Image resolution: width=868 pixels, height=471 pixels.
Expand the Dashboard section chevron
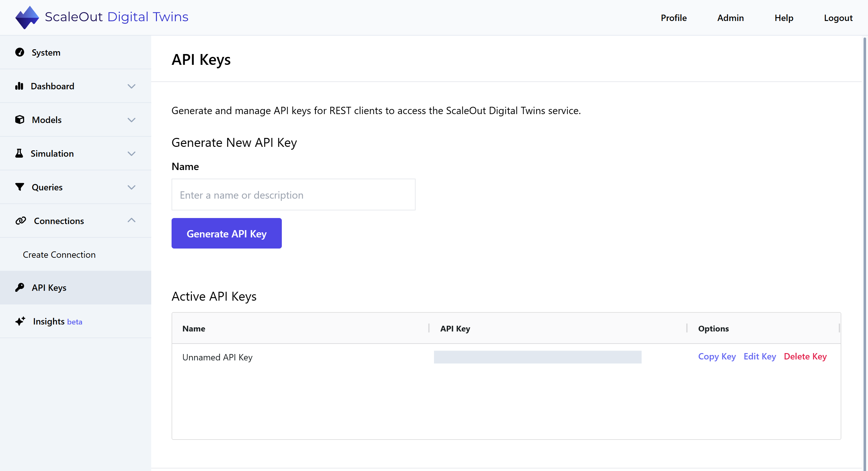click(x=132, y=86)
